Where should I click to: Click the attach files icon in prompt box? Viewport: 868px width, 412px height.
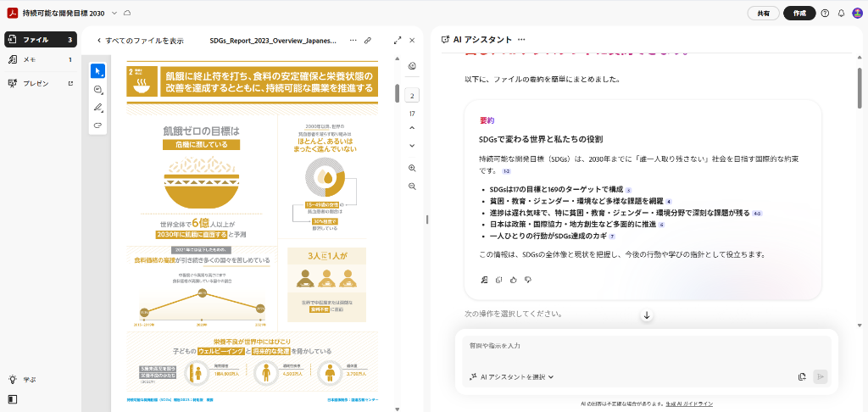pyautogui.click(x=802, y=377)
